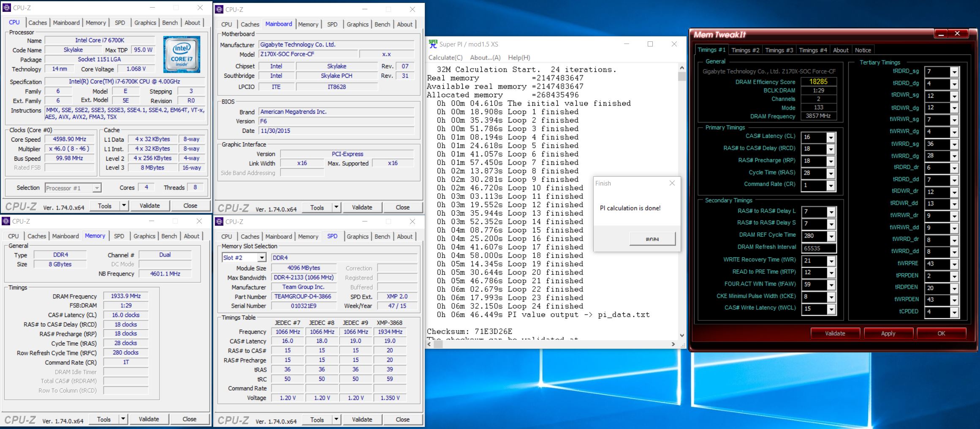
Task: Click the XMP-3868 Voltage 1.350 V cell
Action: (390, 398)
